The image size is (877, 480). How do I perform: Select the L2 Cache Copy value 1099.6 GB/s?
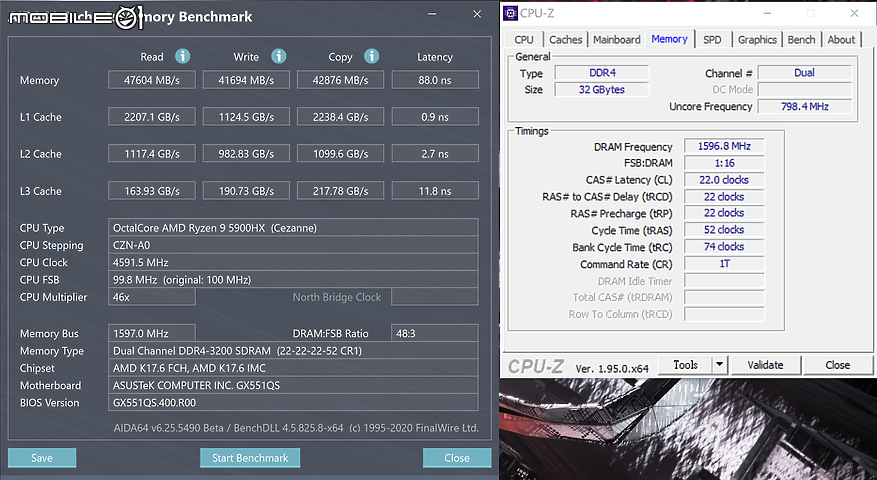pyautogui.click(x=340, y=154)
